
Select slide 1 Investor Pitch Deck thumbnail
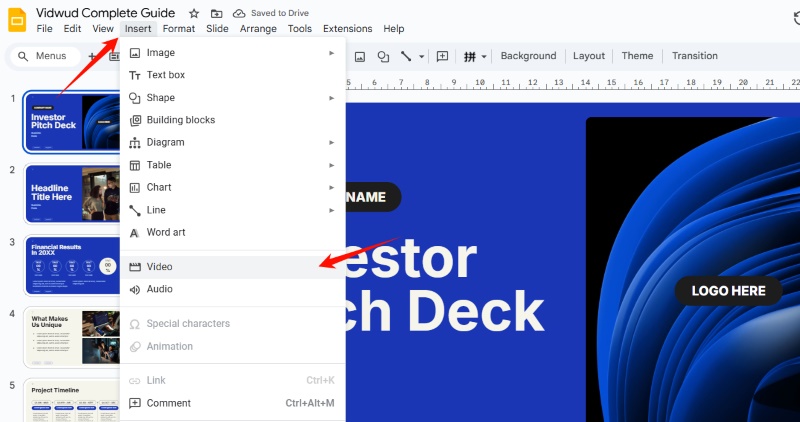click(72, 122)
